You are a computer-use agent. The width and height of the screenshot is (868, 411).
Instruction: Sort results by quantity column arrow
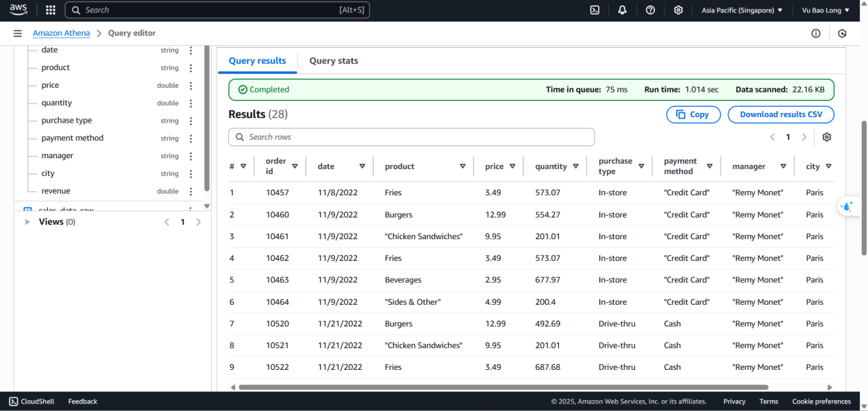coord(575,166)
